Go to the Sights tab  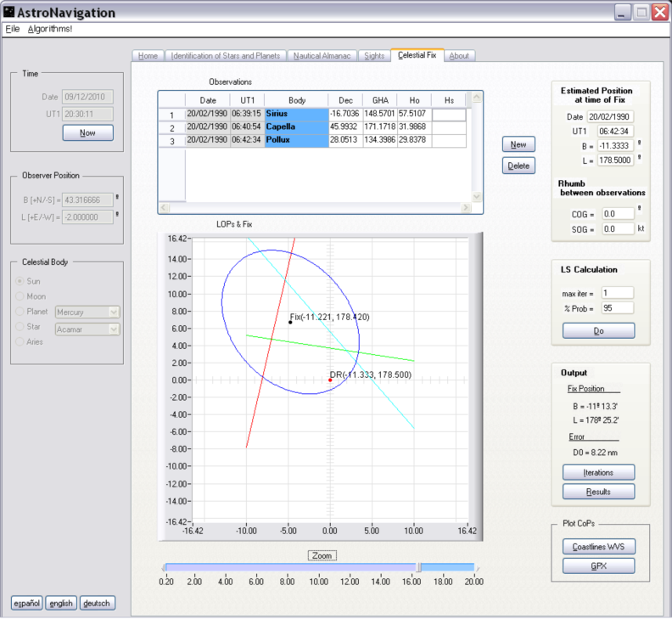[373, 55]
